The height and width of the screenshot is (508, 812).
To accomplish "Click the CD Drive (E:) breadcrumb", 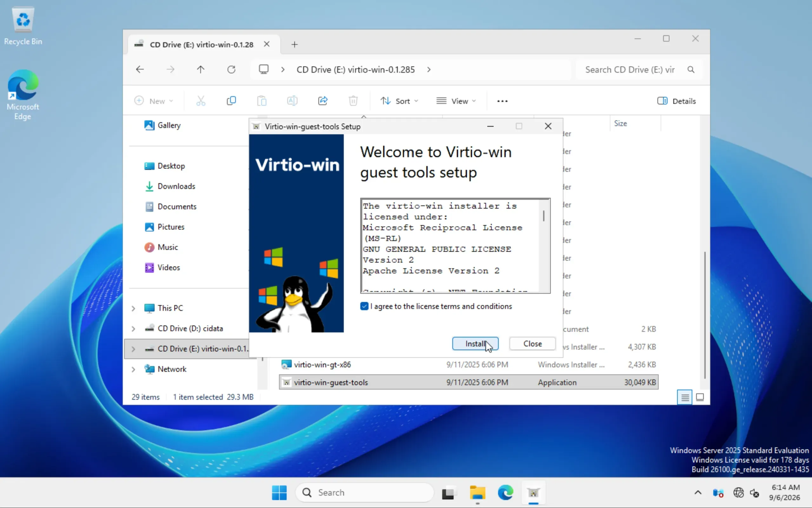I will [x=356, y=70].
